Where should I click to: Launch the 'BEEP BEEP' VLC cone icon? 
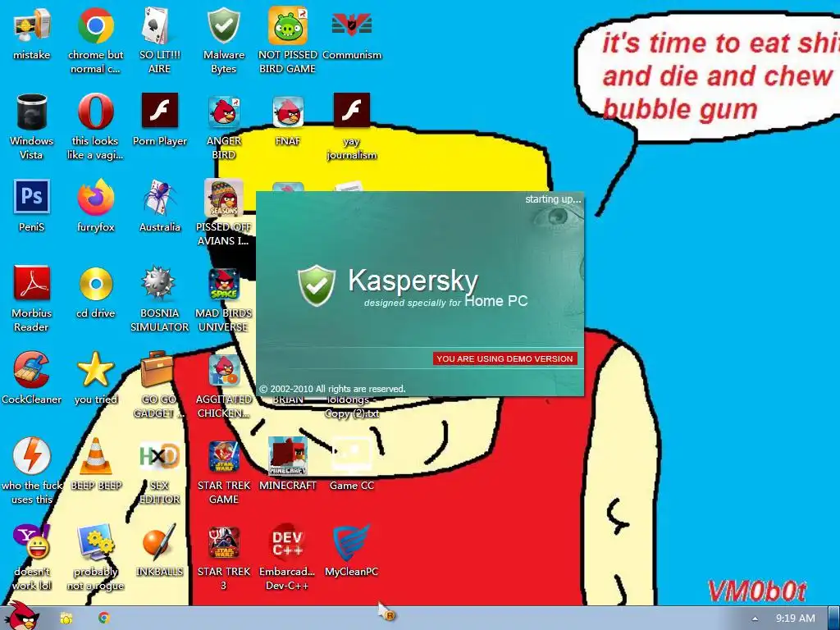95,456
